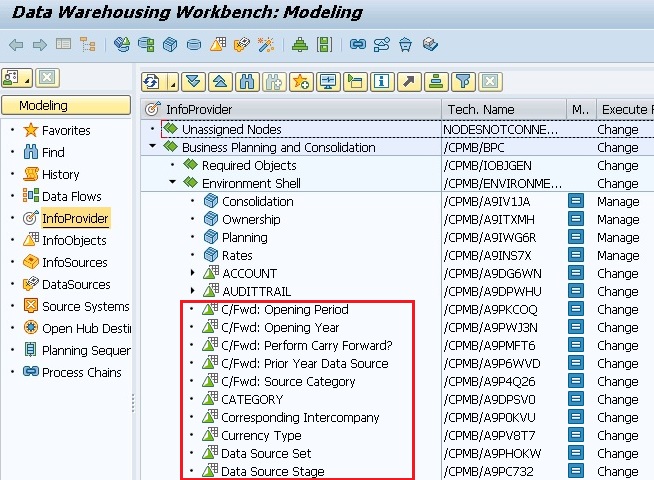Select C/Fwd: Perform Carry Forward? row
The image size is (654, 480).
[307, 345]
